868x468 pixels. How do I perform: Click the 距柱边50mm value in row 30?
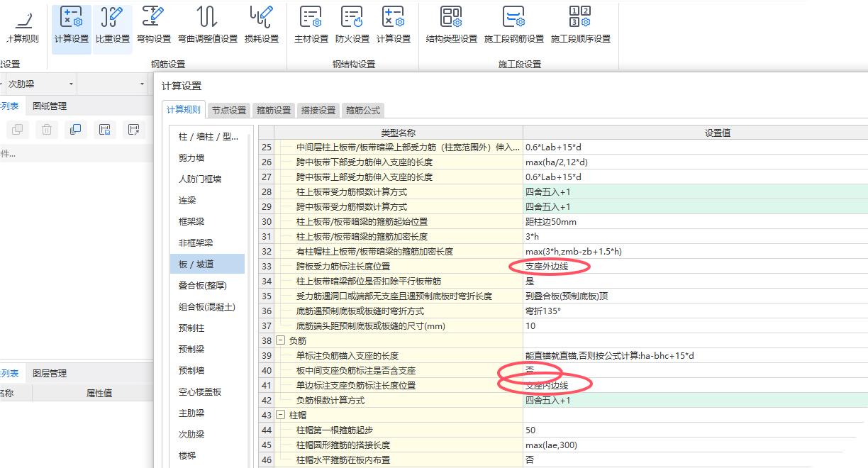pyautogui.click(x=551, y=222)
